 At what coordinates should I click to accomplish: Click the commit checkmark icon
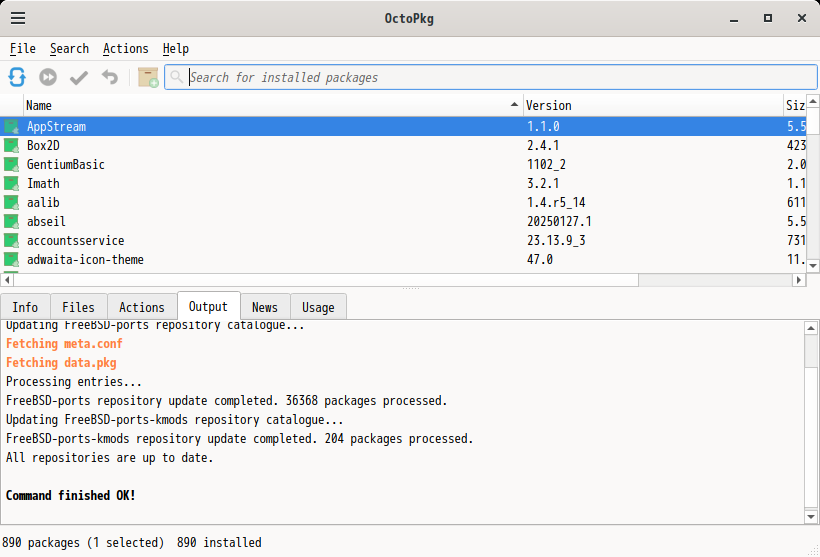pyautogui.click(x=79, y=77)
